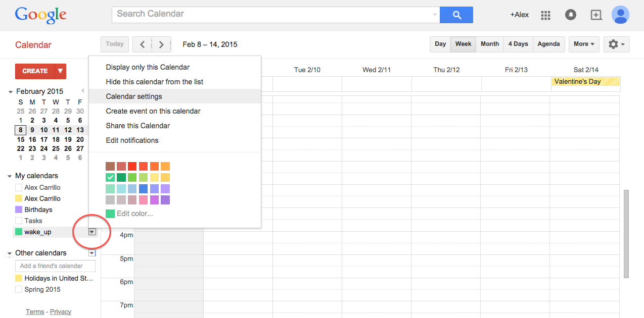Go to next week with right arrow
644x318 pixels.
coord(161,44)
